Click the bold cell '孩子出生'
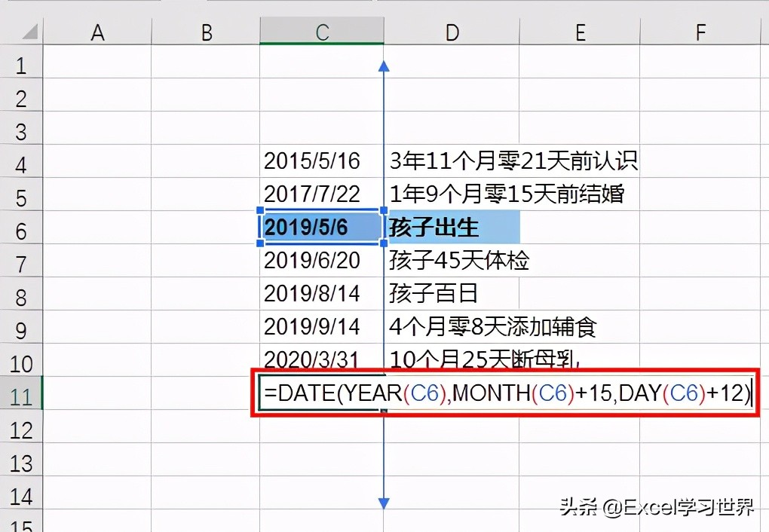Viewport: 769px width, 532px height. click(x=452, y=227)
